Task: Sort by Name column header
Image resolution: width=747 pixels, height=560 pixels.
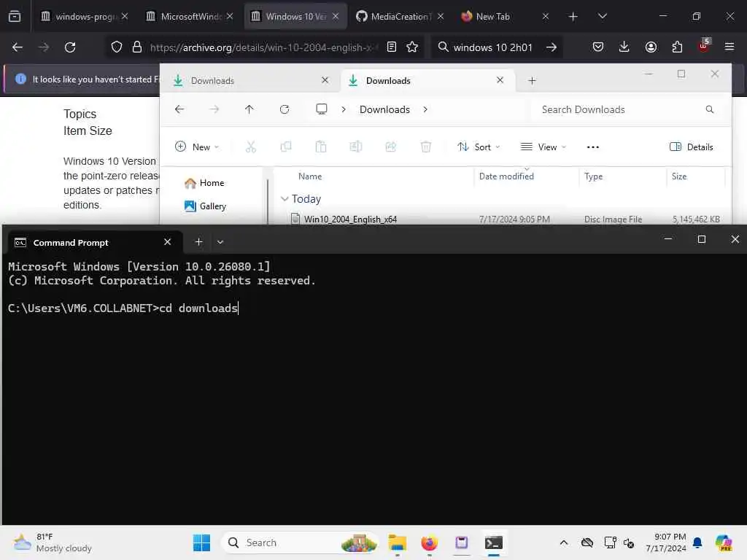Action: tap(309, 176)
